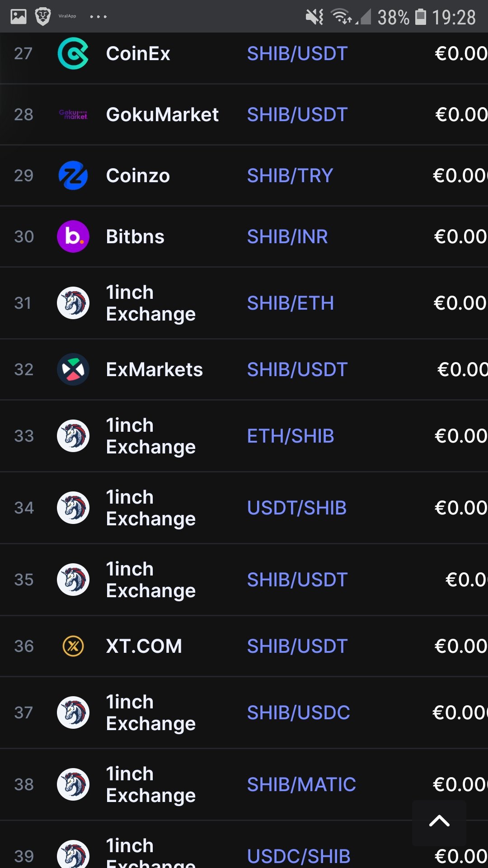Tap the XT.COM gold logo
Image resolution: width=488 pixels, height=868 pixels.
pyautogui.click(x=73, y=646)
